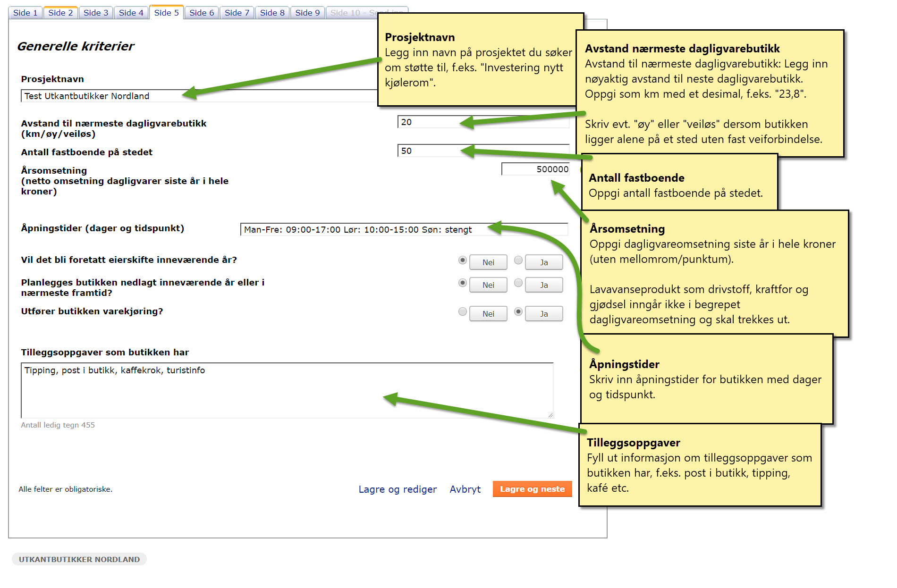Viewport: 897px width, 588px height.
Task: Select Nei radio for eierskifte question
Action: [463, 260]
